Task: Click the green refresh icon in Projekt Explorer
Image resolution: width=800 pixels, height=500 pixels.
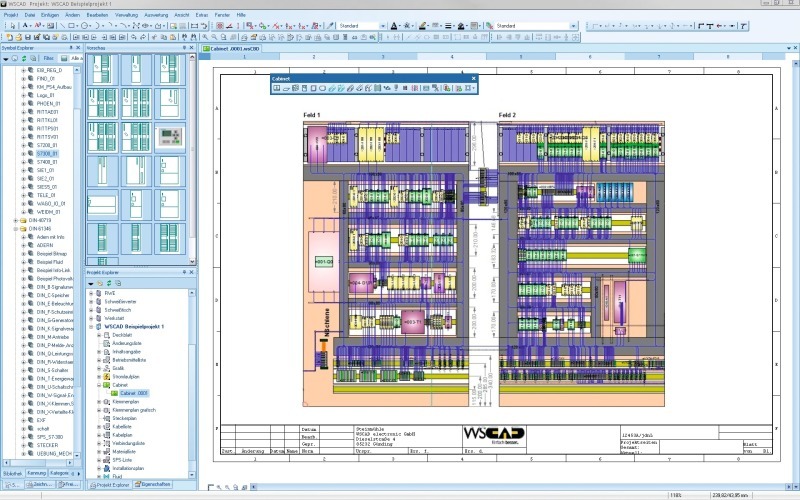Action: [108, 283]
